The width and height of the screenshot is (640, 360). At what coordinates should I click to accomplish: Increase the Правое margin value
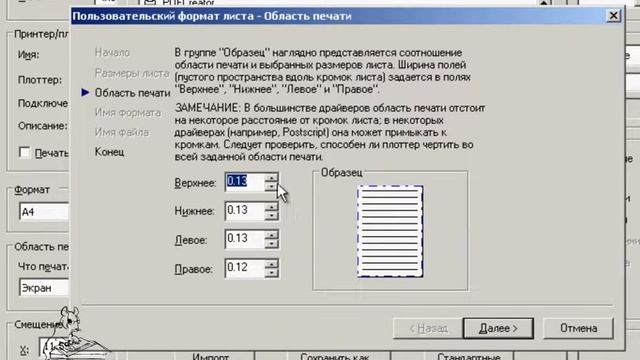[x=271, y=264]
